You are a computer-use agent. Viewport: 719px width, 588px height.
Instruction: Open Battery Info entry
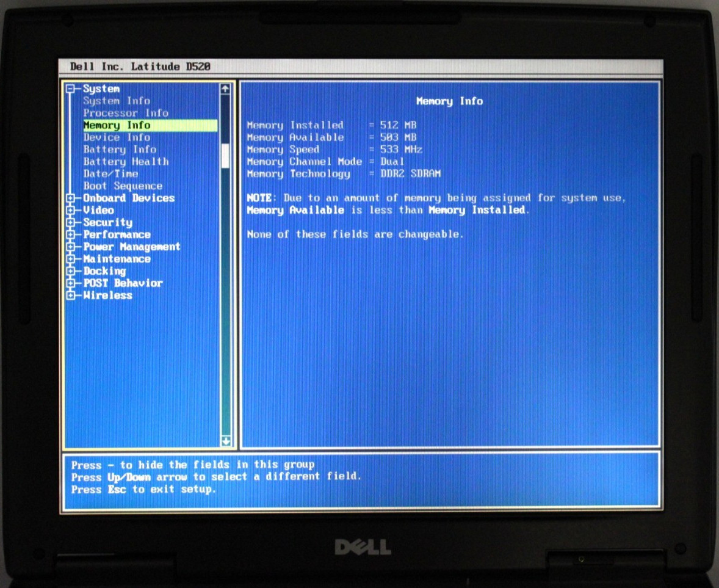pyautogui.click(x=120, y=150)
